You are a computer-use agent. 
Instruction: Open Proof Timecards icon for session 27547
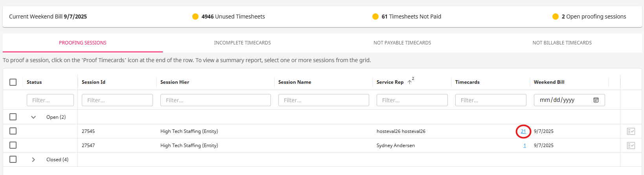[x=631, y=146]
